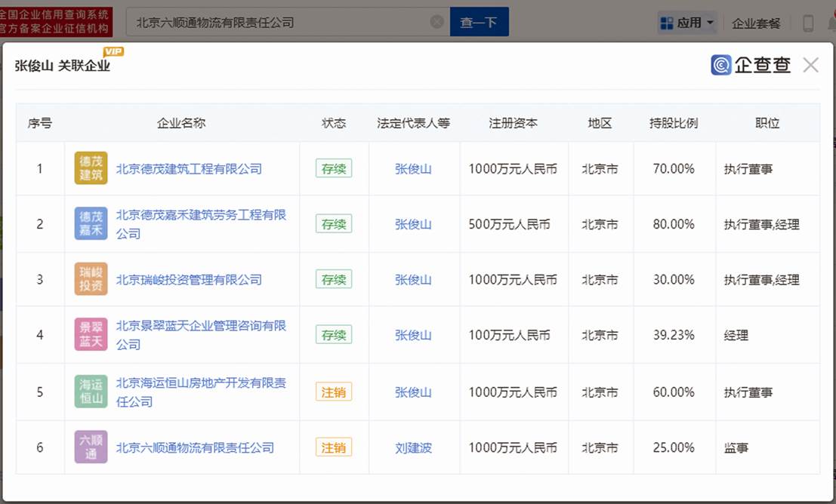
Task: Click legal representative 刘建波
Action: coord(413,447)
